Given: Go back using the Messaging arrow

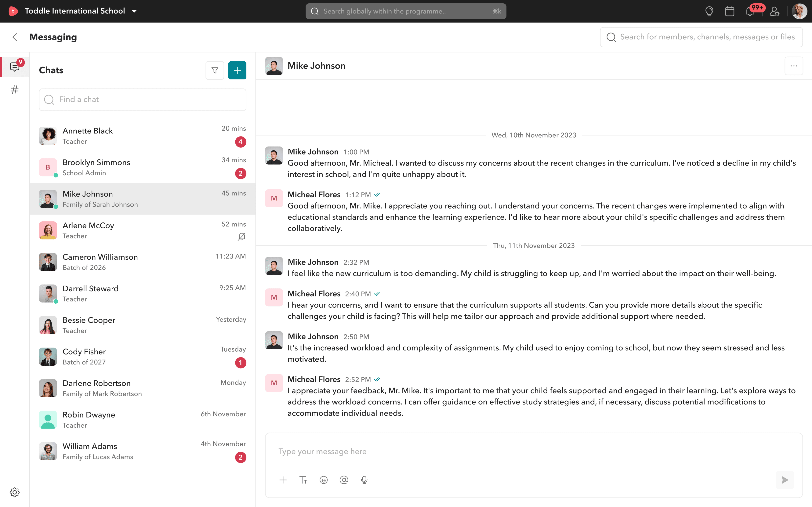Looking at the screenshot, I should pyautogui.click(x=15, y=37).
